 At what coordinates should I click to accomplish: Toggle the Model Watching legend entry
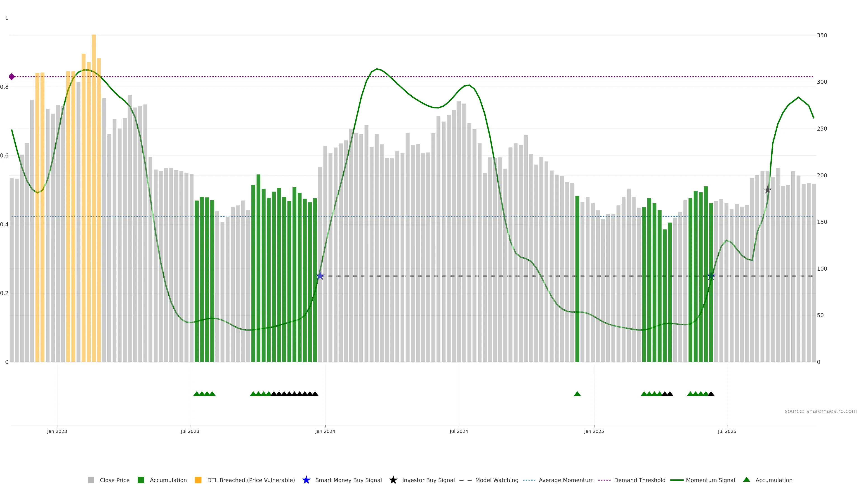click(496, 480)
